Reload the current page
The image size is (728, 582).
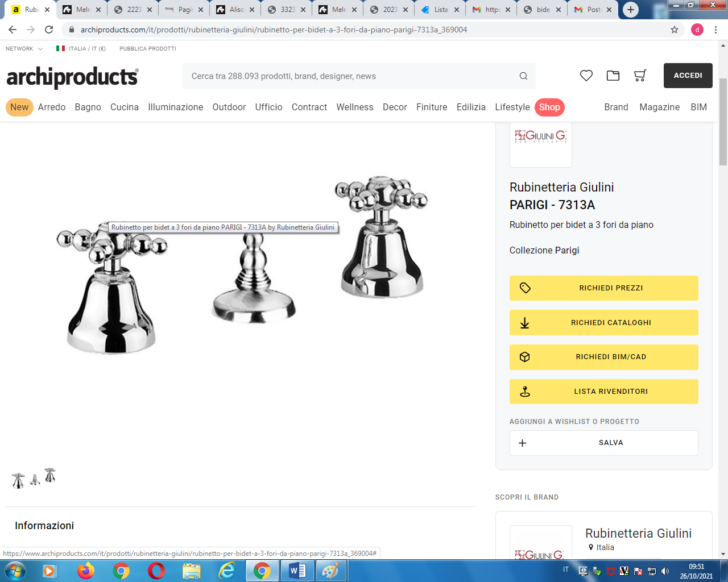(49, 30)
